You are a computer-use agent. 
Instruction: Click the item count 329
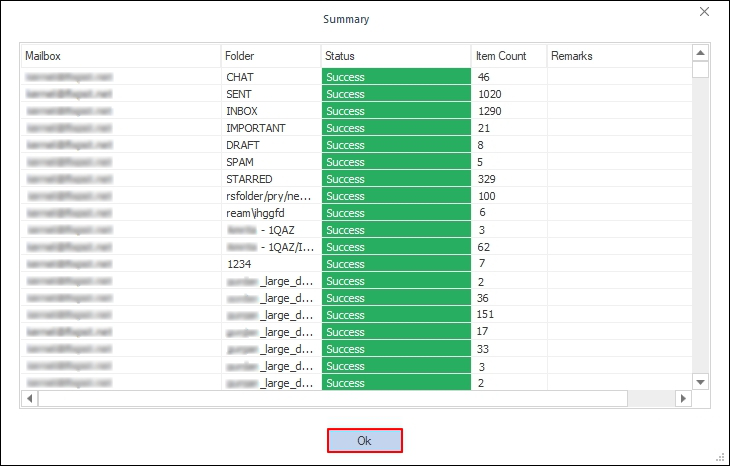[x=487, y=179]
